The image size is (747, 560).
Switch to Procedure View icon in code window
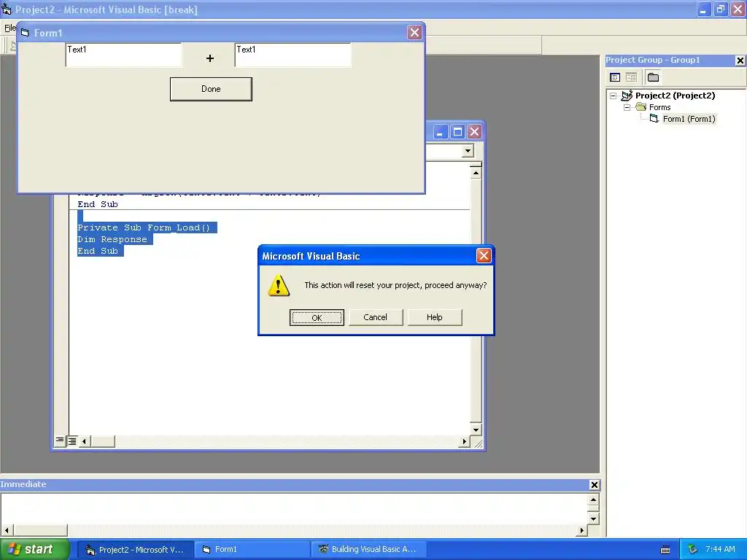[x=60, y=440]
